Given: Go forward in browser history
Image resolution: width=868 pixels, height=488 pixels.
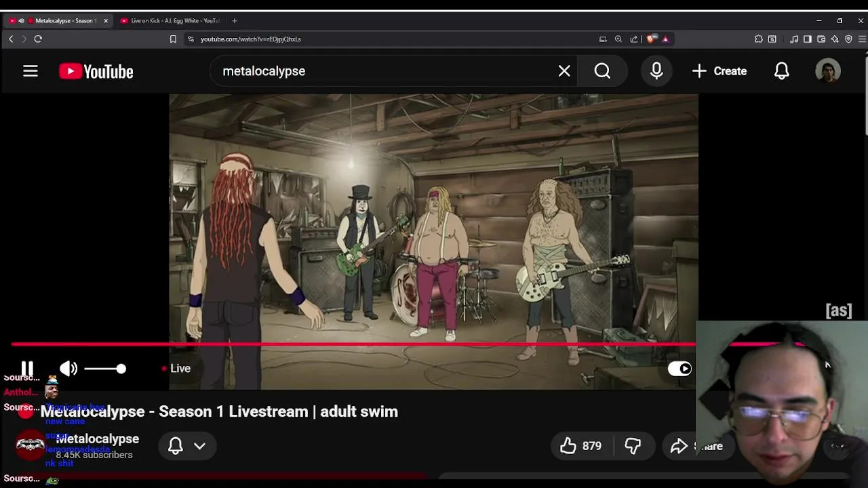Looking at the screenshot, I should click(x=24, y=39).
